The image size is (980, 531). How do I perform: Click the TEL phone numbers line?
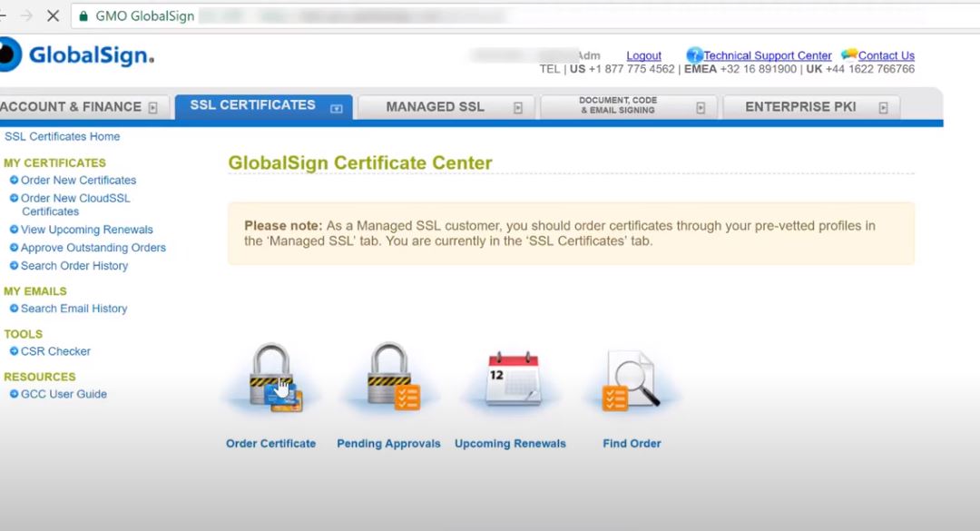(727, 69)
